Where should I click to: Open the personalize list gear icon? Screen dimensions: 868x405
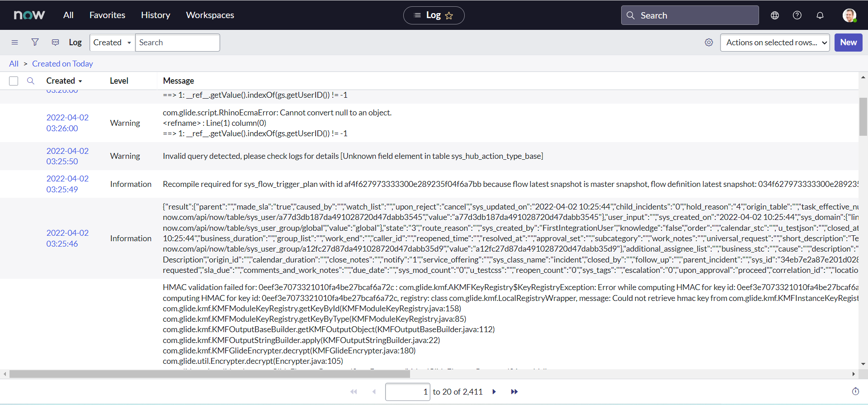tap(709, 43)
